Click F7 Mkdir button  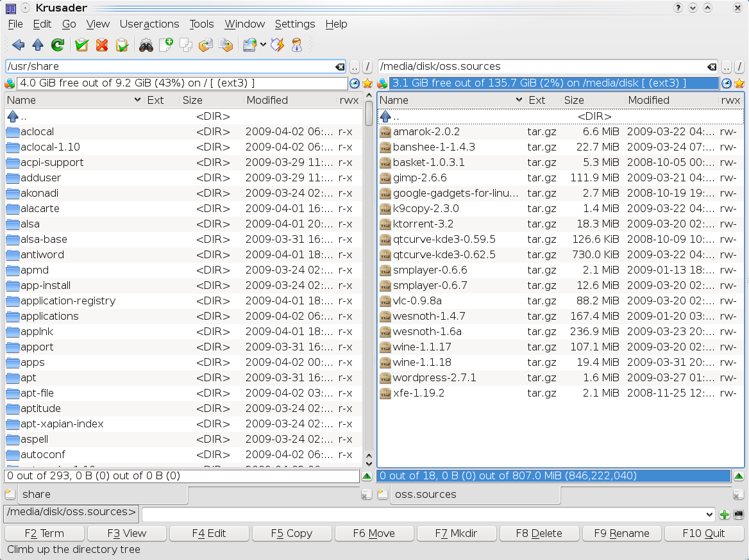pos(457,533)
